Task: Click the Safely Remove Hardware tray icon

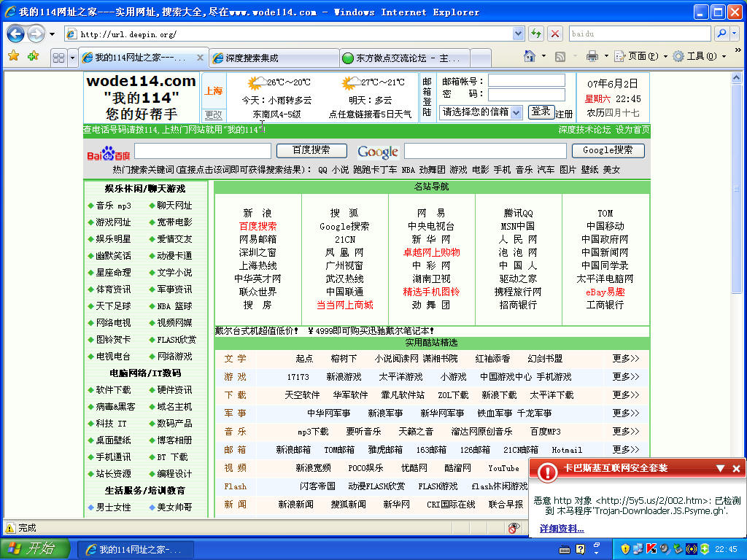Action: (678, 549)
